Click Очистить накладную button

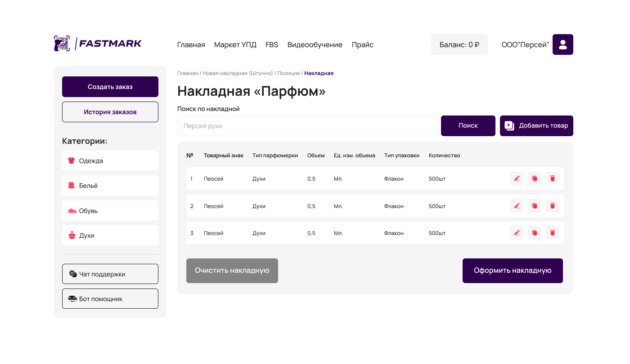point(232,271)
